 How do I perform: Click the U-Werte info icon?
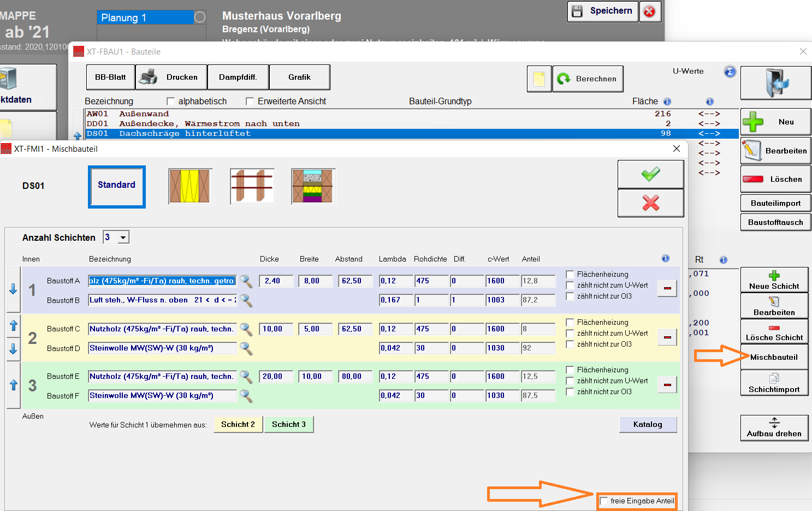coord(730,72)
